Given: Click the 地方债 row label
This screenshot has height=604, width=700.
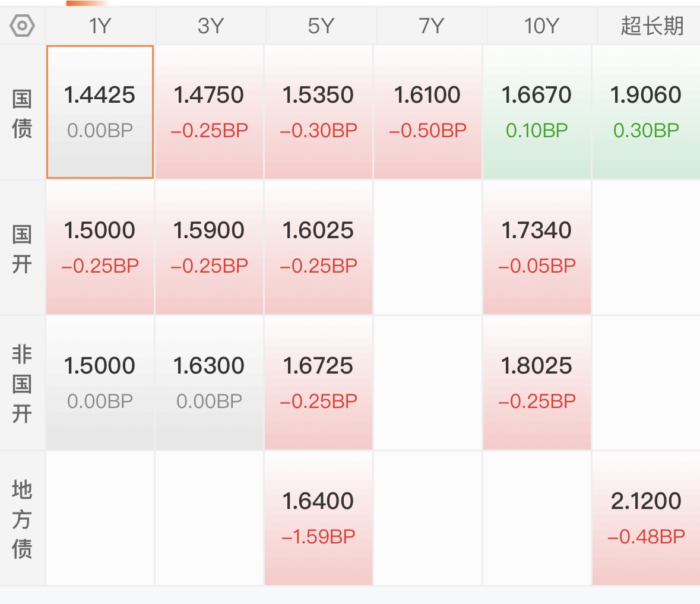Looking at the screenshot, I should click(22, 519).
